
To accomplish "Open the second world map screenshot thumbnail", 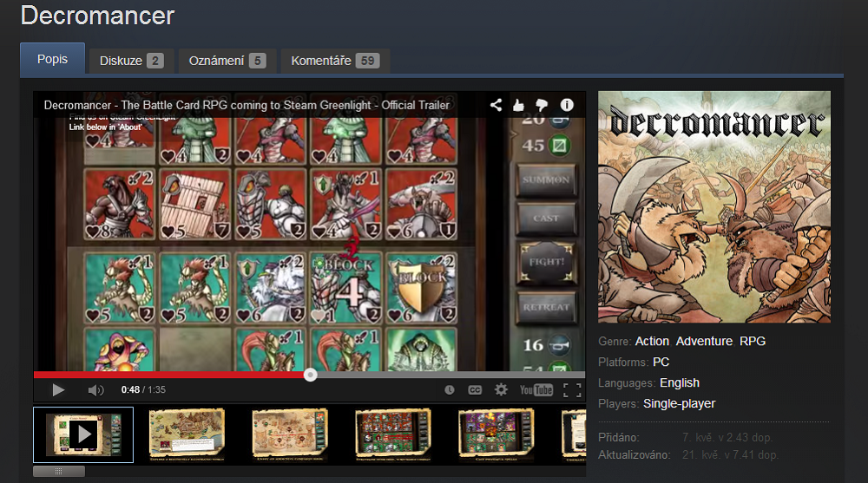I will (x=187, y=434).
